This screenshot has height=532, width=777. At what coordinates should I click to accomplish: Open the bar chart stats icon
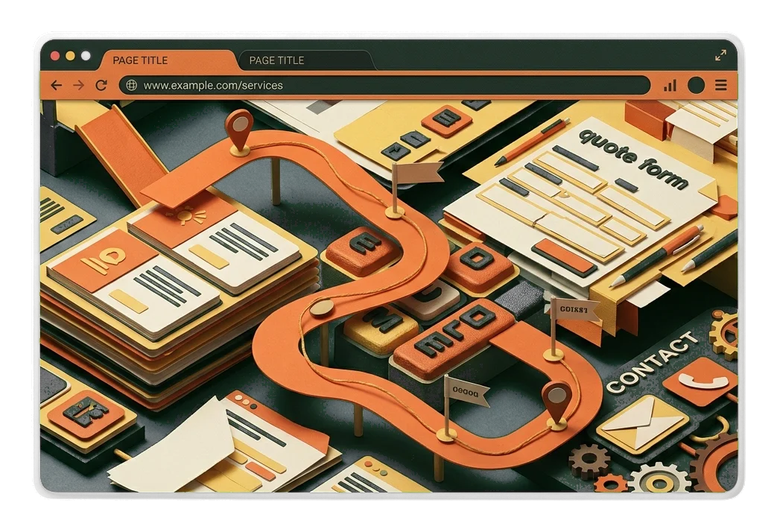(x=670, y=85)
